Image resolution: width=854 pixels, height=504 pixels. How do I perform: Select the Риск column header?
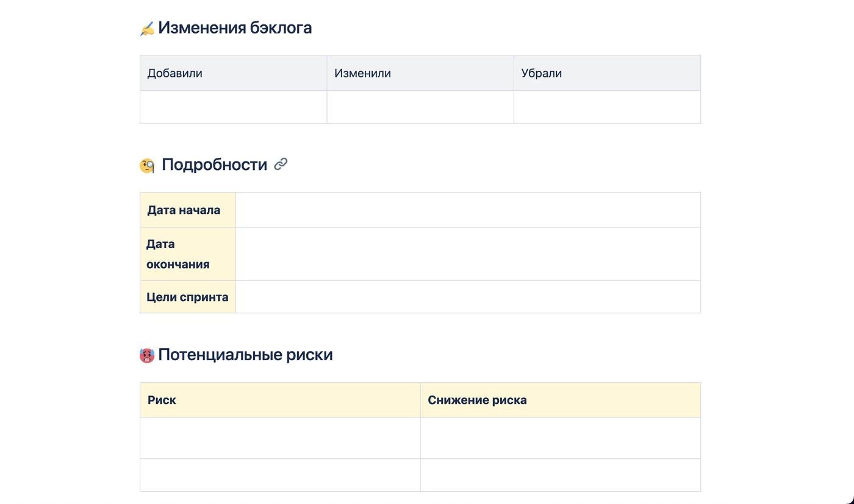pyautogui.click(x=279, y=400)
